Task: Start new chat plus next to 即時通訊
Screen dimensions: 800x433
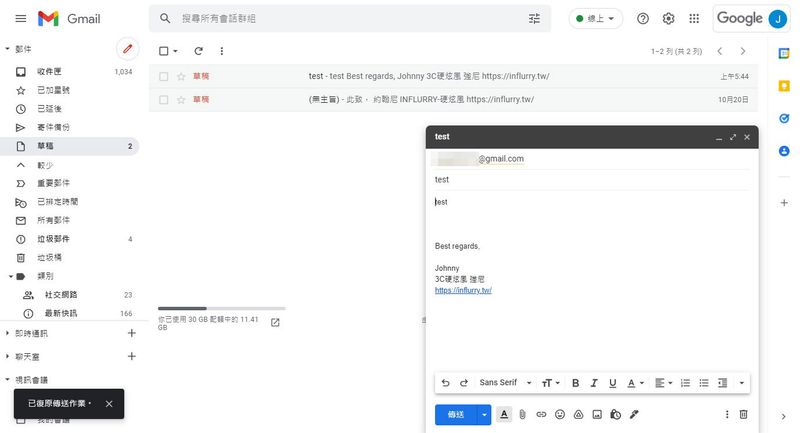Action: [131, 333]
